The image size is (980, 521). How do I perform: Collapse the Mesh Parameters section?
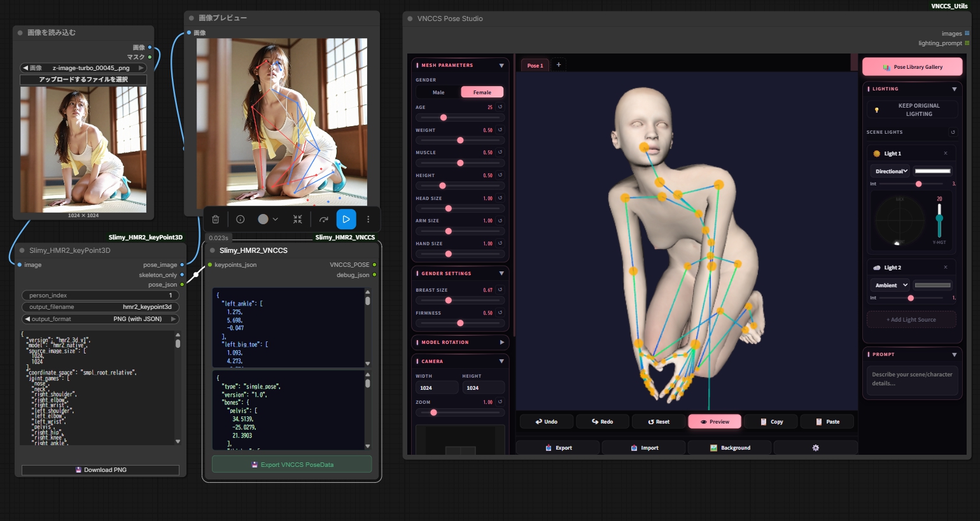(x=501, y=65)
